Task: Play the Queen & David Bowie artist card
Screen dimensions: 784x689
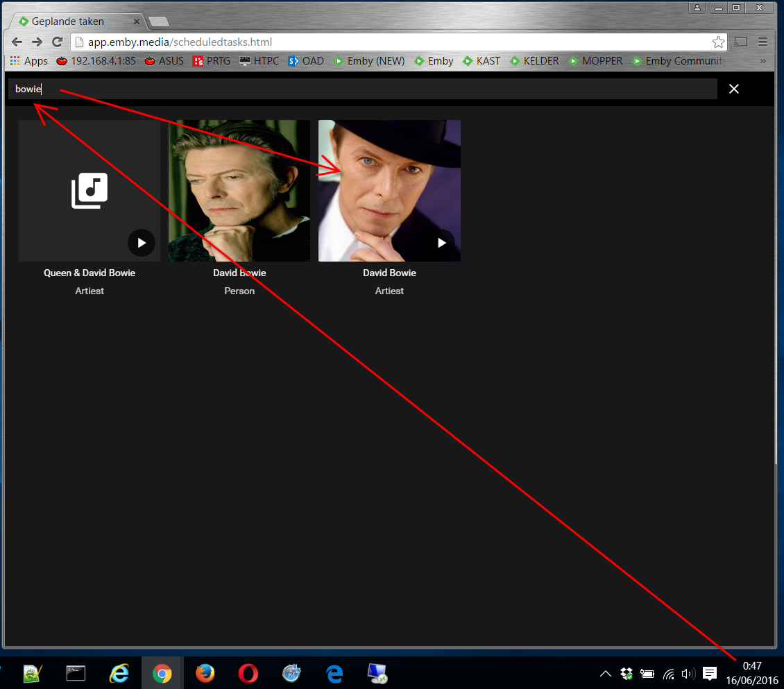Action: point(142,243)
